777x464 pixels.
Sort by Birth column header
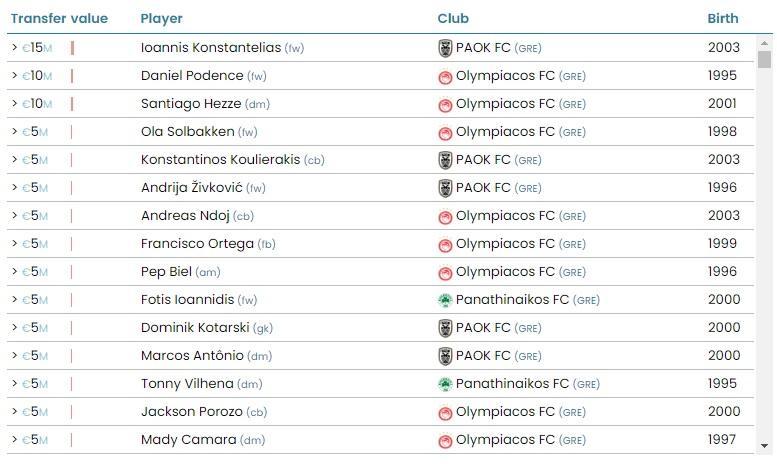coord(722,18)
